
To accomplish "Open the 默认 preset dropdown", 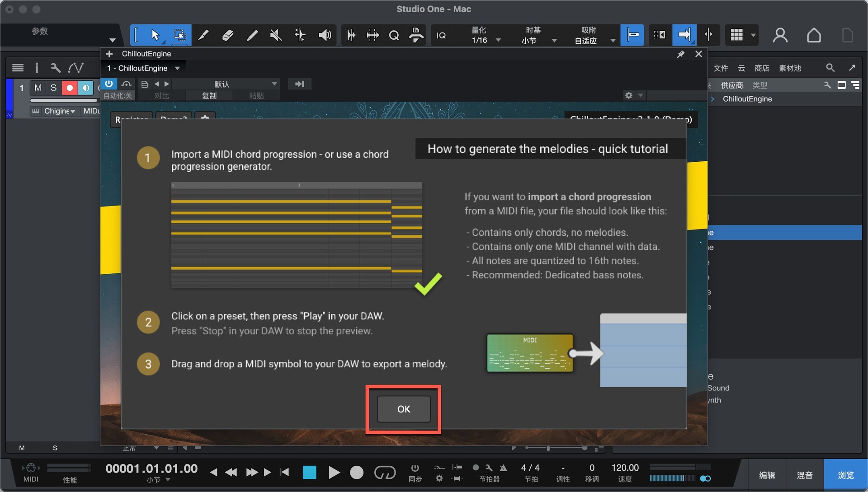I will click(x=226, y=84).
